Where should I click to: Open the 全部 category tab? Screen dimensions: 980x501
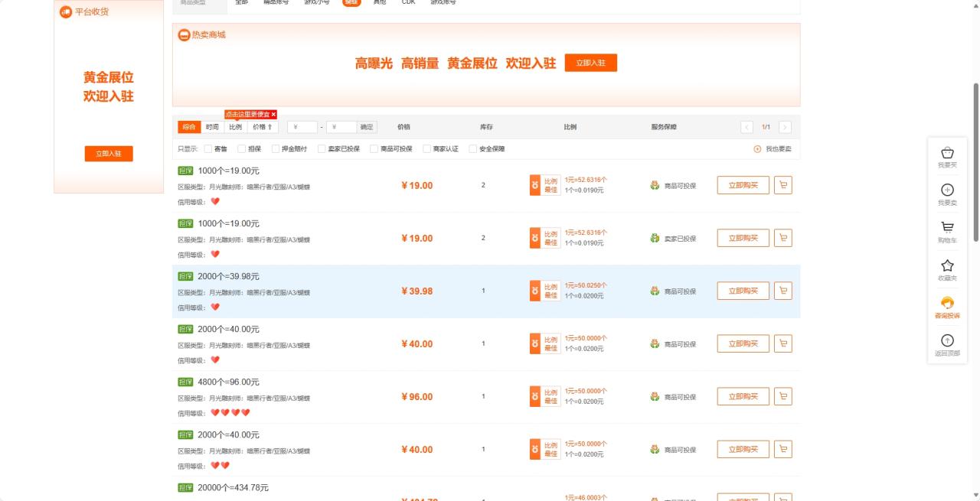(x=242, y=2)
